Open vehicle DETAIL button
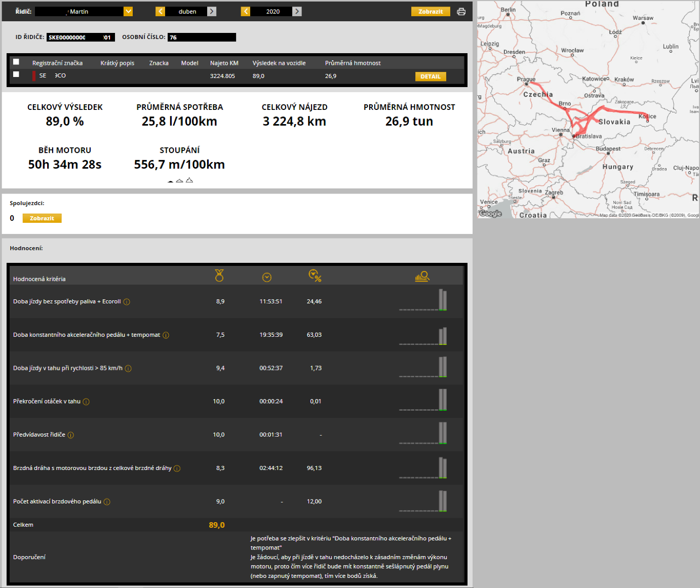700x588 pixels. 430,76
